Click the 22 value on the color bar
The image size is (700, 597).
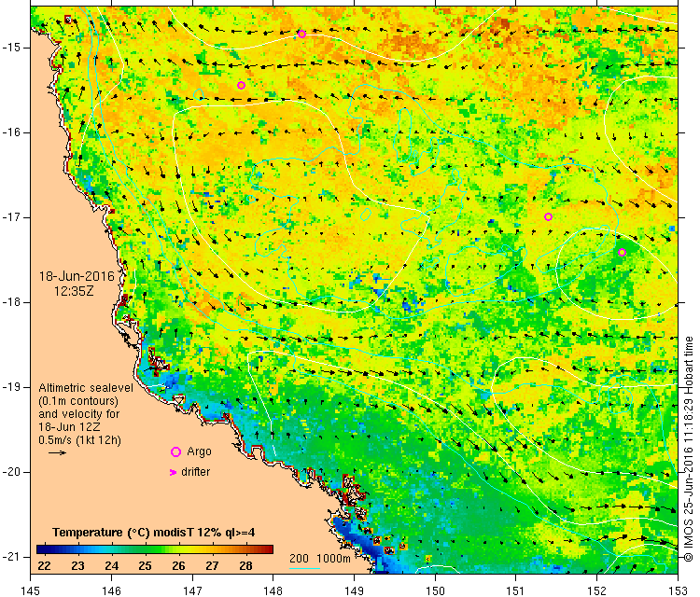point(44,566)
